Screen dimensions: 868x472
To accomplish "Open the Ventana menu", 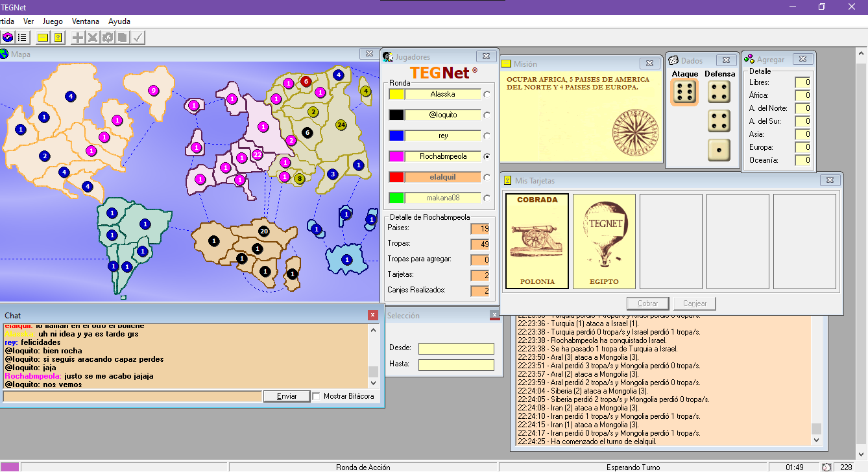I will coord(86,21).
